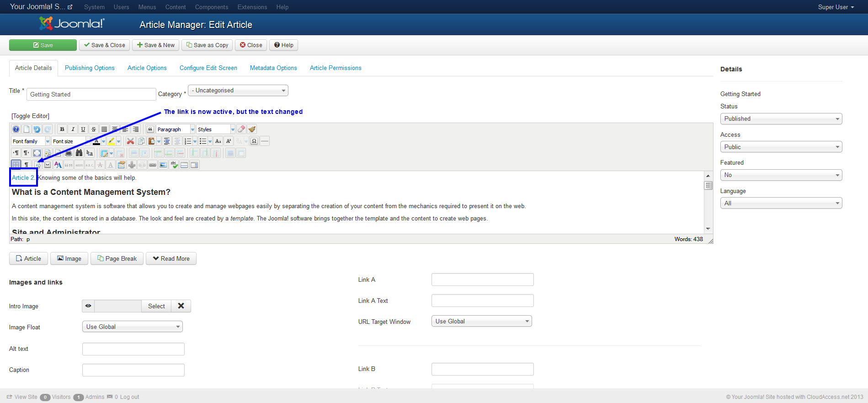Insert special character with Omega icon

pos(254,141)
